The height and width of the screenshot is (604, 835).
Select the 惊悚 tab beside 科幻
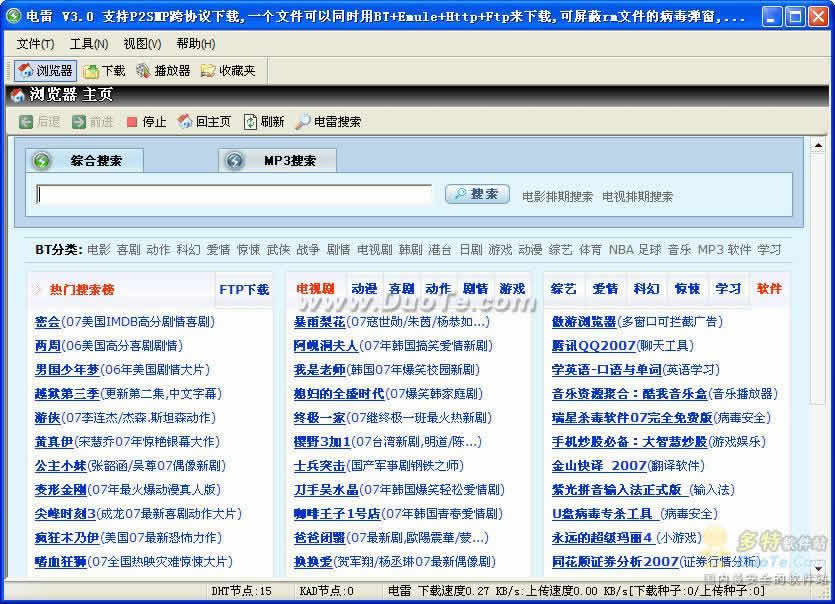tap(687, 289)
